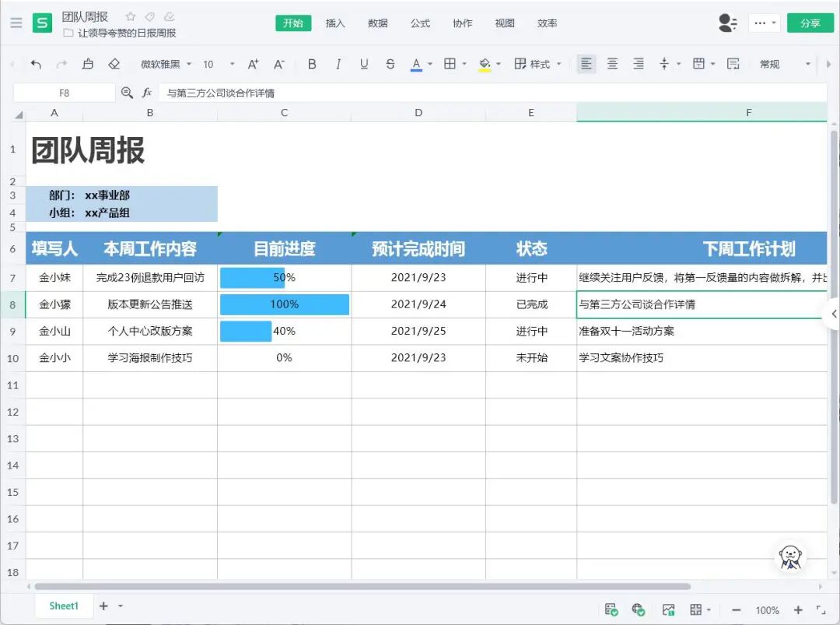
Task: Toggle strikethrough formatting
Action: [x=390, y=65]
